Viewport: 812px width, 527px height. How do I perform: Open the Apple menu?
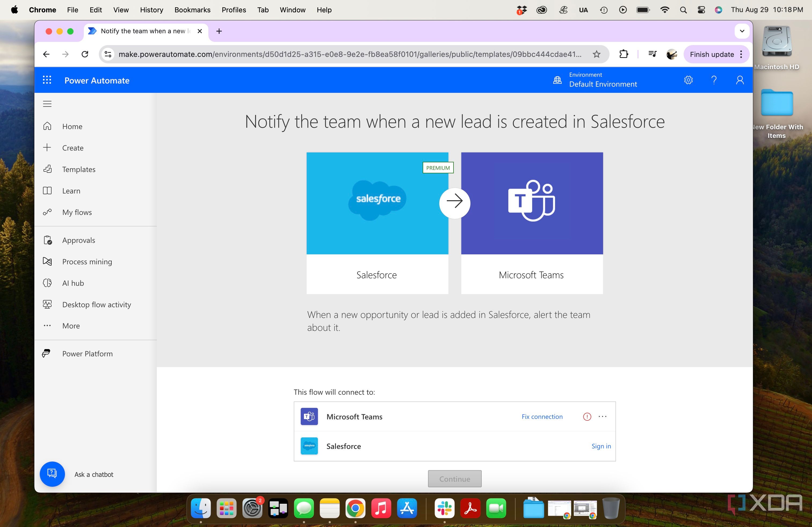[14, 10]
